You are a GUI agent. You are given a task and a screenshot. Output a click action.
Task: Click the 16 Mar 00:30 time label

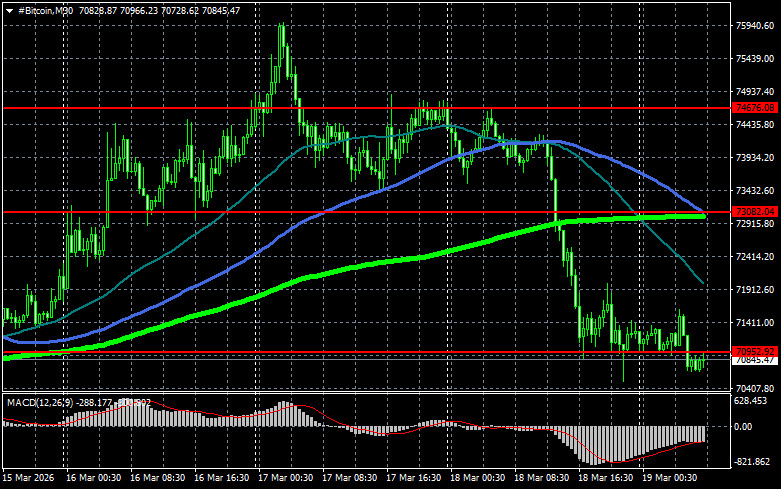pyautogui.click(x=94, y=478)
